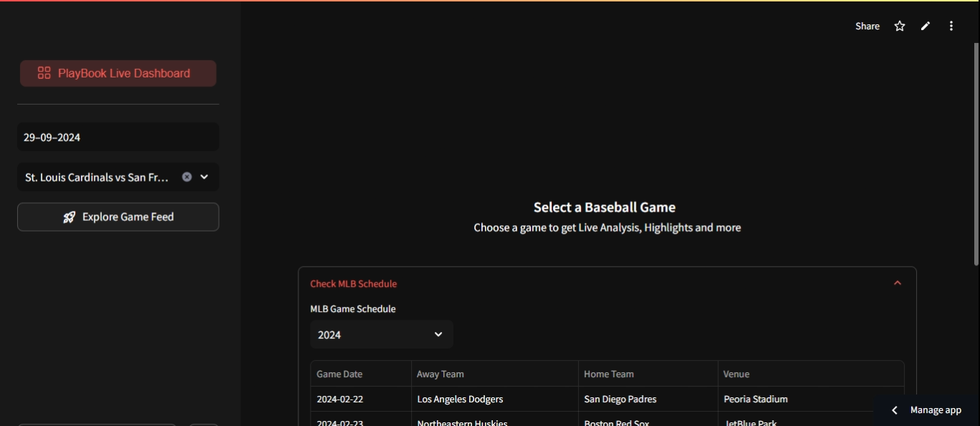Click the 2024-02-22 date cell
Image resolution: width=980 pixels, height=426 pixels.
coord(361,399)
